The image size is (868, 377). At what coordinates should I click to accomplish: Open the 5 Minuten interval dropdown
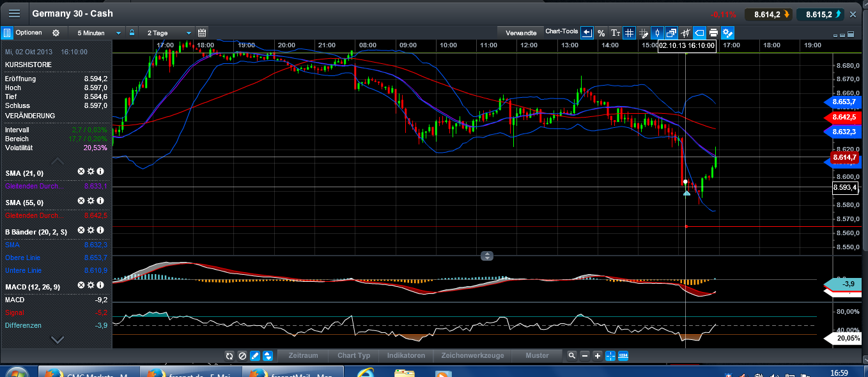98,33
